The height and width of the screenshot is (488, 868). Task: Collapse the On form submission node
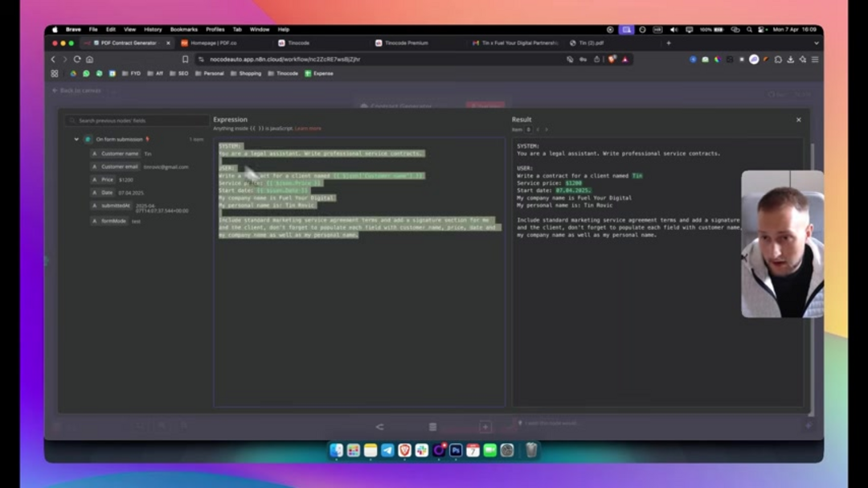[x=77, y=139]
